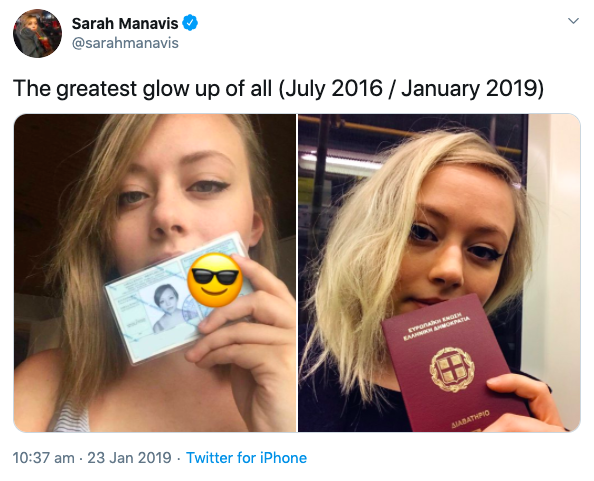Image resolution: width=594 pixels, height=481 pixels.
Task: Expand the tweet options chevron menu
Action: (574, 21)
